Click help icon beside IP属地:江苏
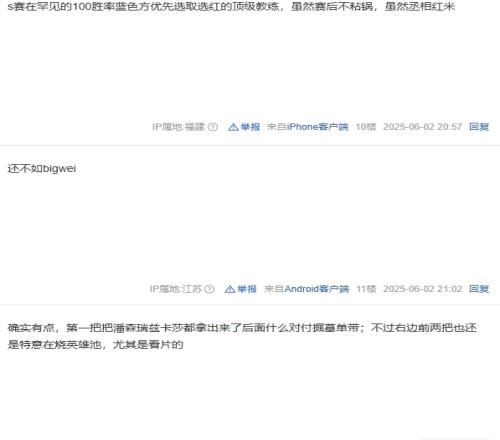Image resolution: width=500 pixels, height=440 pixels. pos(209,289)
